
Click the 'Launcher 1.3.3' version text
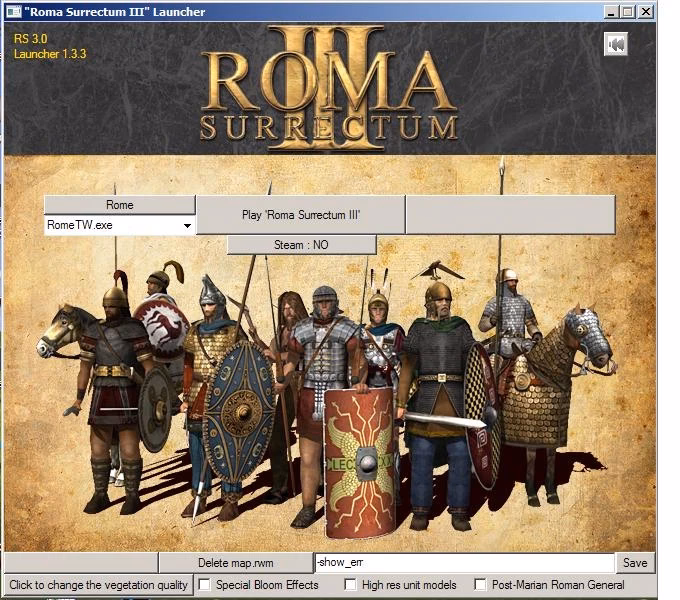click(x=50, y=54)
